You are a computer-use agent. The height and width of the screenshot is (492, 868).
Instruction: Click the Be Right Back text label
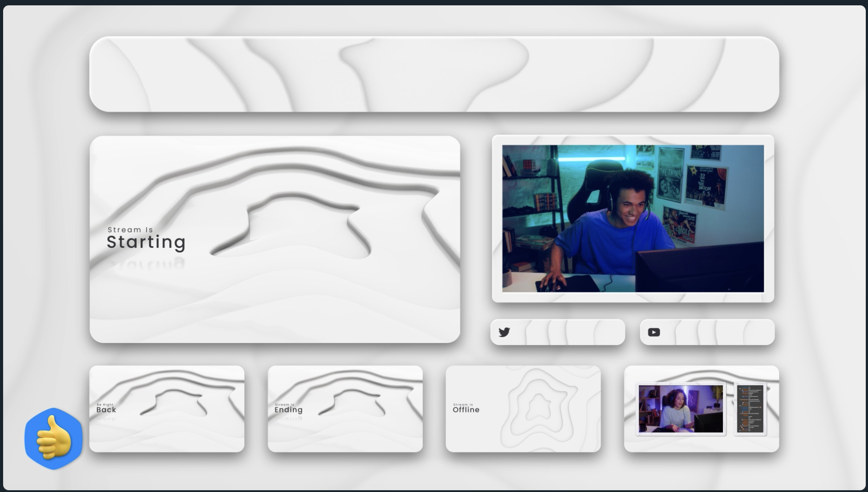tap(105, 407)
